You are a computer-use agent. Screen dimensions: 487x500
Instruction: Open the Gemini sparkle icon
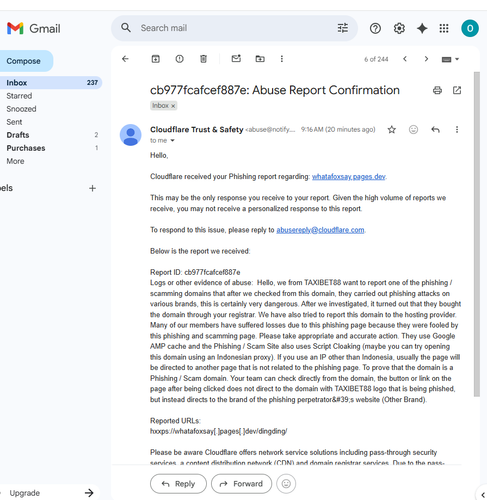pos(422,28)
